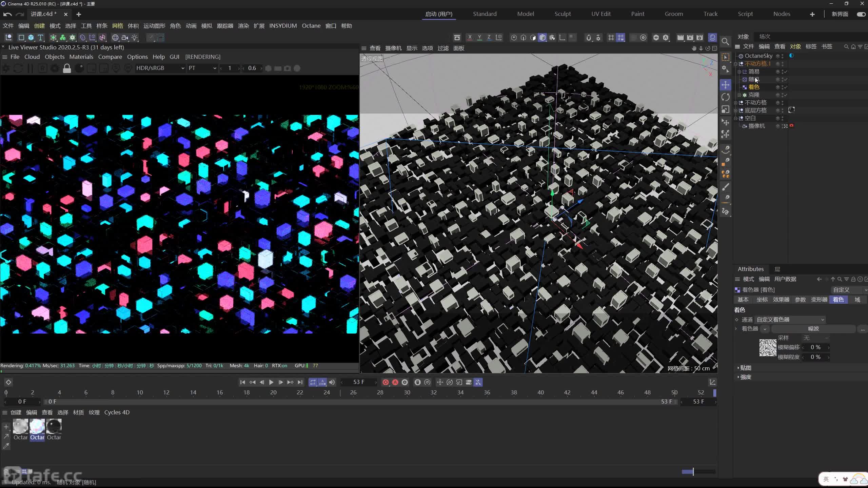Select the Scale tool in the side toolbar
Viewport: 868px width, 488px height.
725,109
